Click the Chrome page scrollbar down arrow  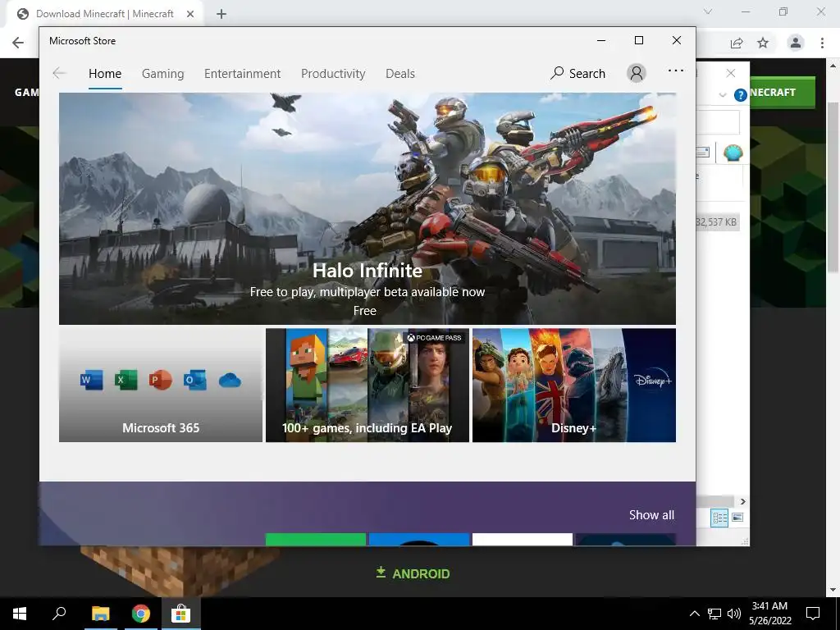click(x=833, y=590)
